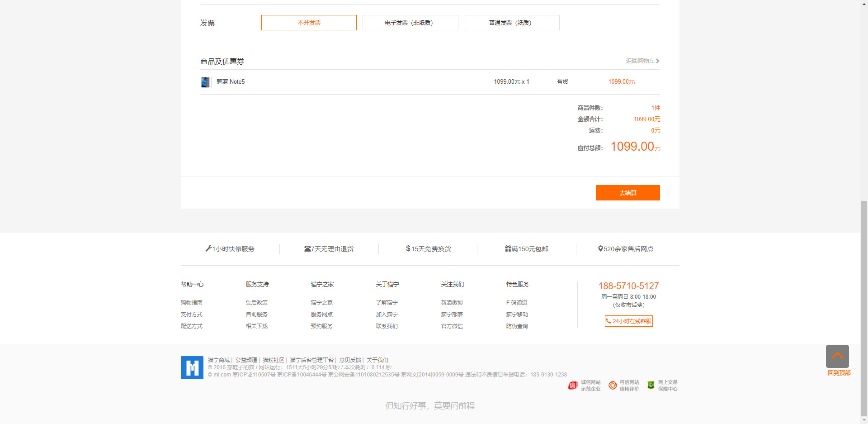Open 猫宁后台管理平台 in bottom nav
The width and height of the screenshot is (868, 424).
click(312, 360)
